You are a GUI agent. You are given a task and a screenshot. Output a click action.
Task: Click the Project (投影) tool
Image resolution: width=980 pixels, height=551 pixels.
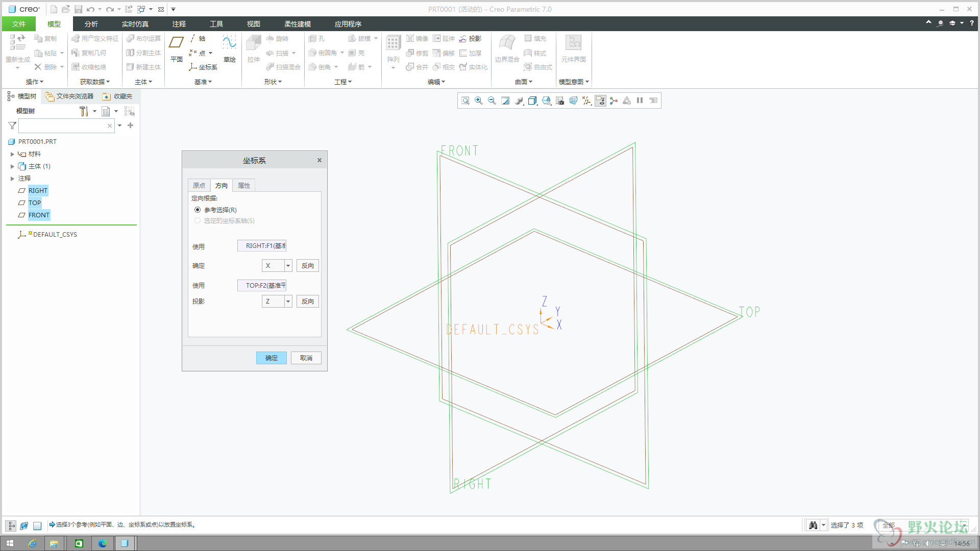click(470, 38)
